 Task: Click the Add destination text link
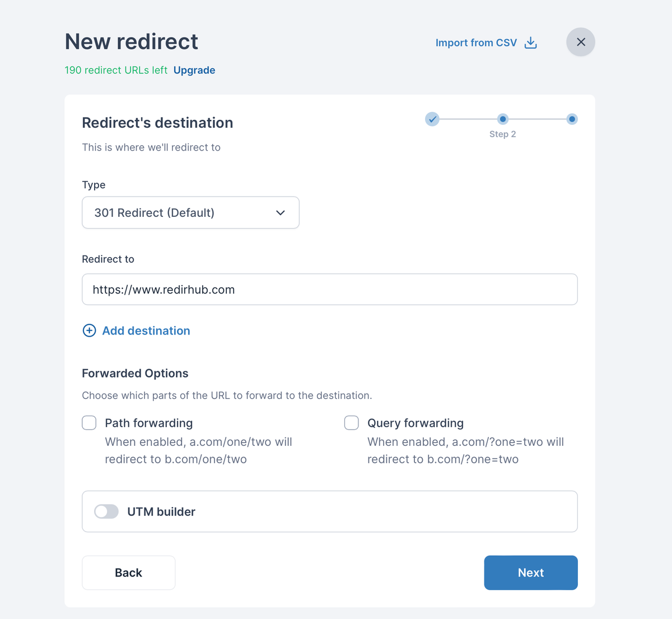(x=146, y=331)
